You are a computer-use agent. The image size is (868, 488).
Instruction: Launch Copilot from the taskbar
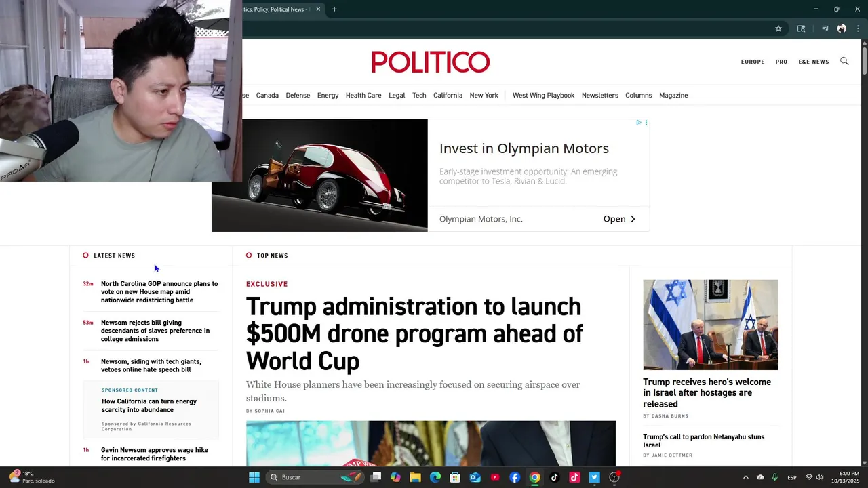(395, 477)
